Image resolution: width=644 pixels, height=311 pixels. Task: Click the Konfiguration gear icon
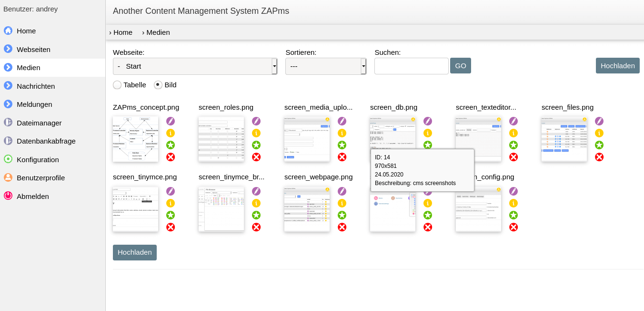pyautogui.click(x=8, y=159)
